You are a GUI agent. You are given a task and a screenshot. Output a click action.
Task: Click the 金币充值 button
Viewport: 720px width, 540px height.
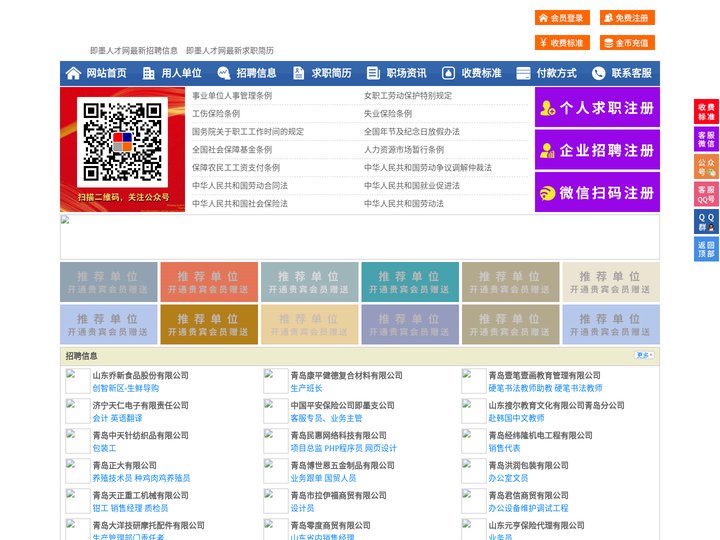pyautogui.click(x=627, y=43)
